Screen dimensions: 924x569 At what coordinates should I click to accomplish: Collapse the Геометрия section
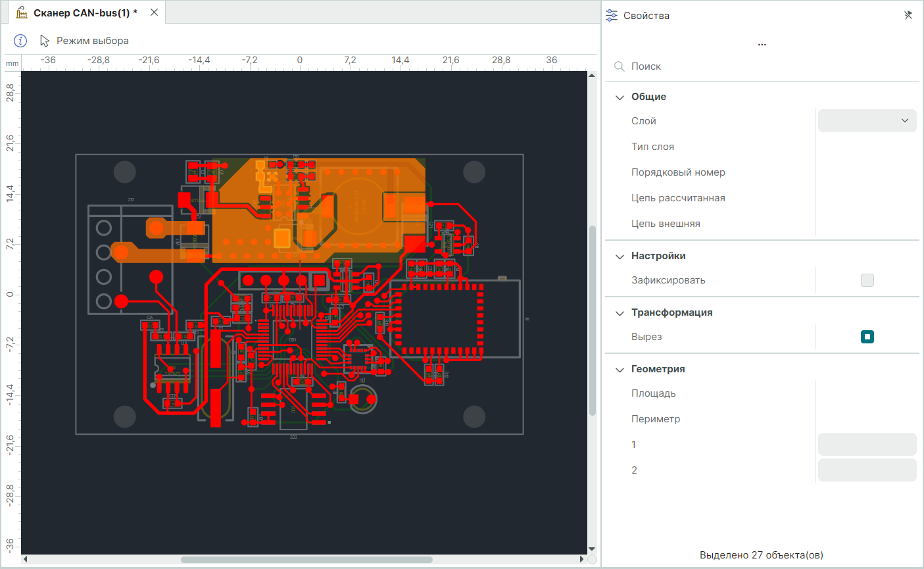[620, 370]
